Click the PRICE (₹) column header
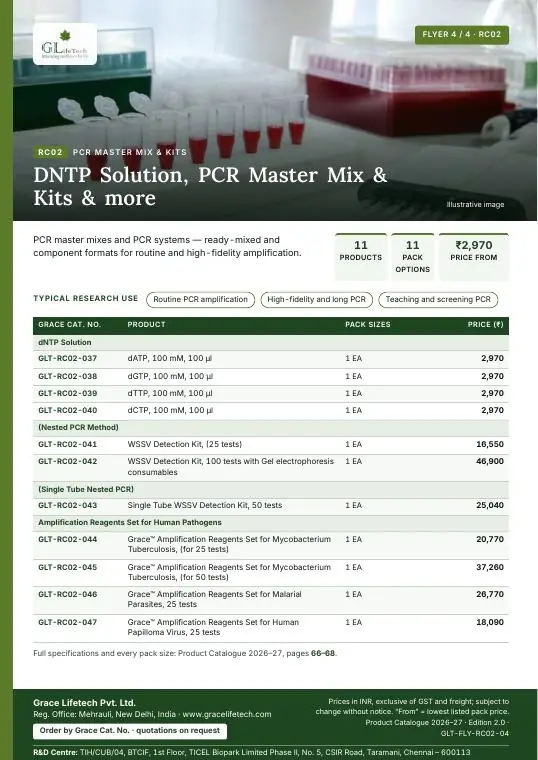This screenshot has height=760, width=538. 486,325
